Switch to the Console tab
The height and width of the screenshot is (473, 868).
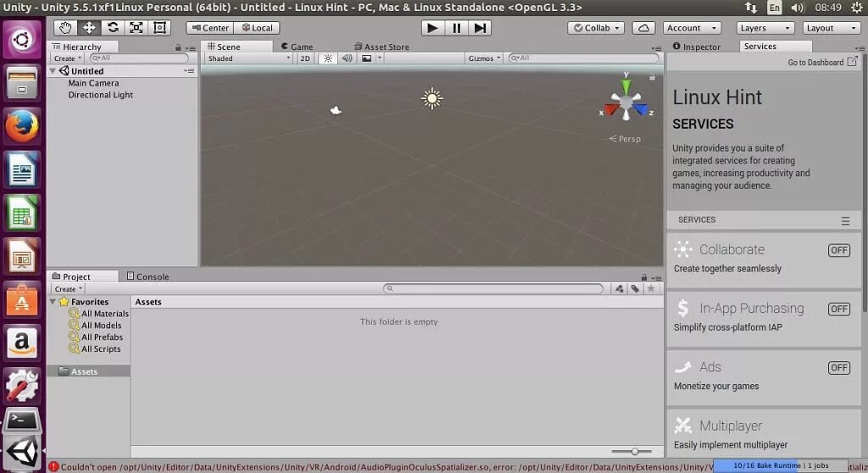click(x=147, y=276)
